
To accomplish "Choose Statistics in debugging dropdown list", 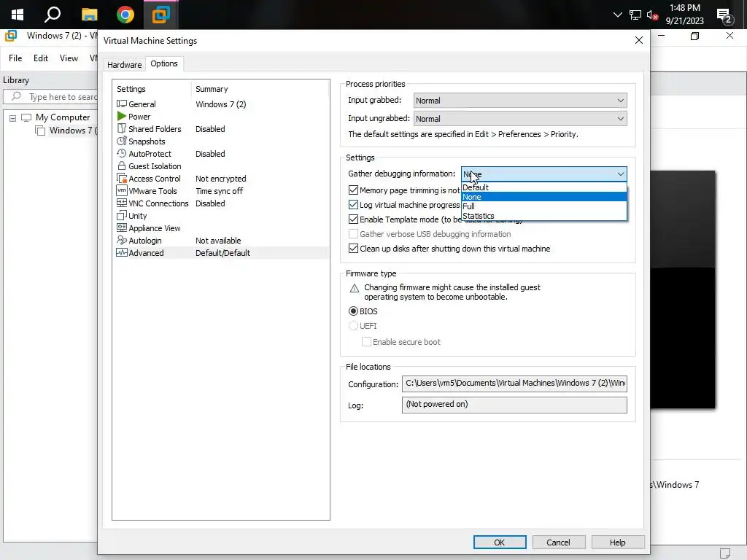I will click(x=544, y=216).
